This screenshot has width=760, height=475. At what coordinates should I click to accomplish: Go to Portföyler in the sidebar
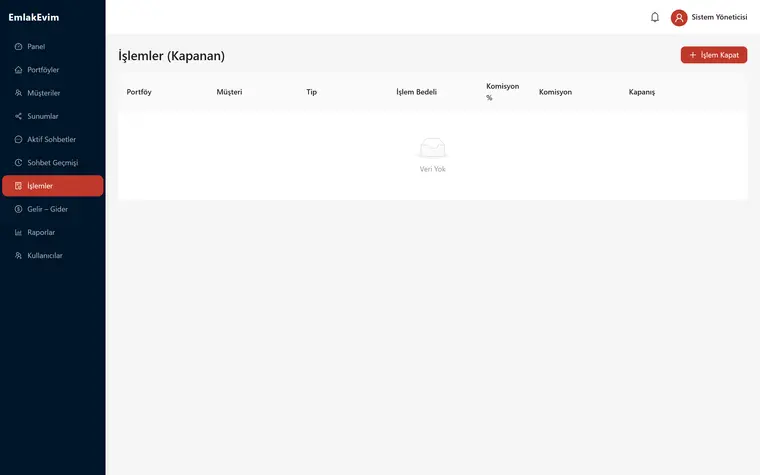tap(53, 70)
